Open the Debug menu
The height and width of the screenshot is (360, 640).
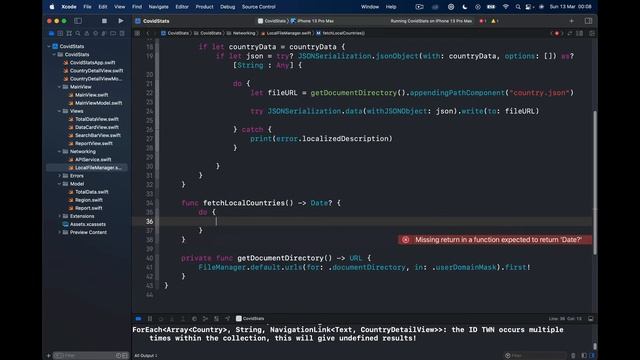click(227, 7)
